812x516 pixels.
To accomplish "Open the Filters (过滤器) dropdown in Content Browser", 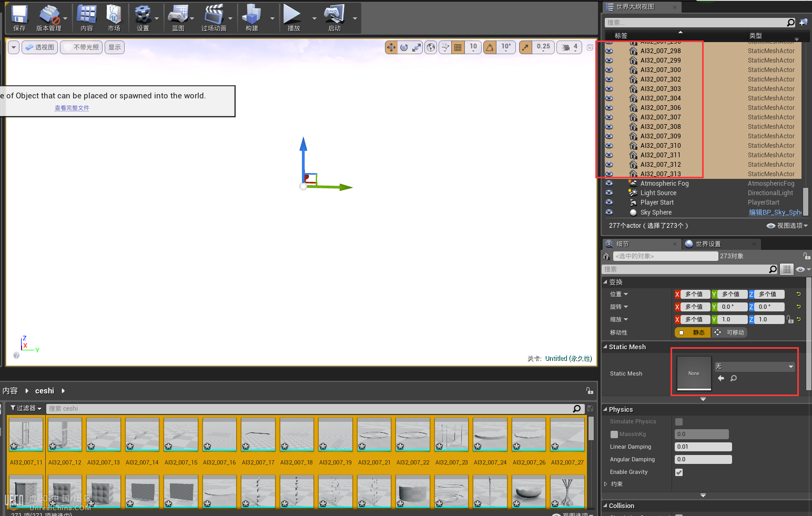I will click(x=26, y=408).
